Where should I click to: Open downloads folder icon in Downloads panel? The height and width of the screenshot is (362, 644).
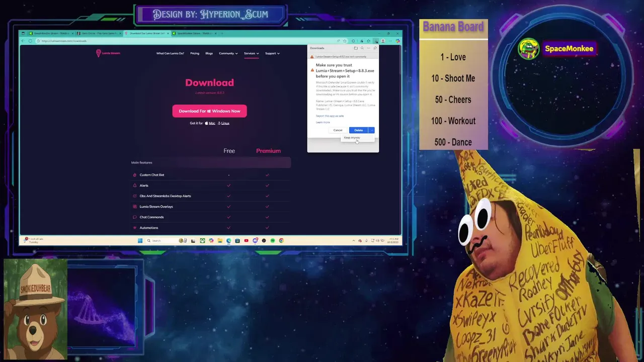tap(356, 48)
